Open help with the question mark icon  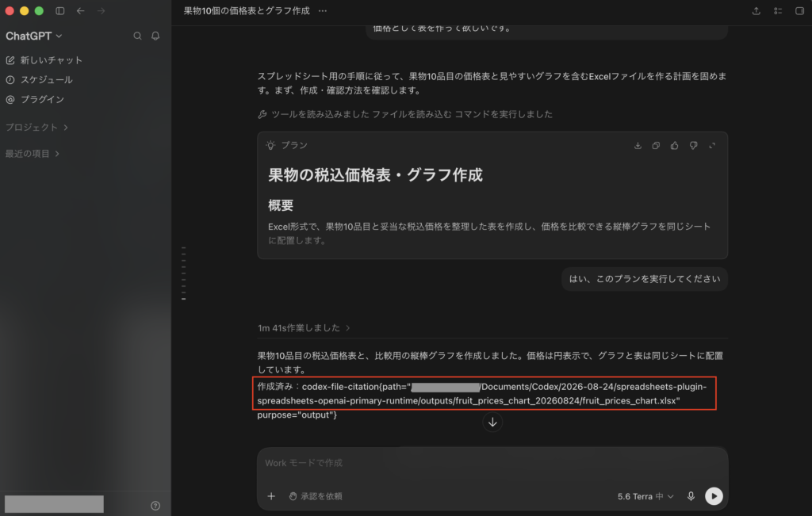[155, 506]
